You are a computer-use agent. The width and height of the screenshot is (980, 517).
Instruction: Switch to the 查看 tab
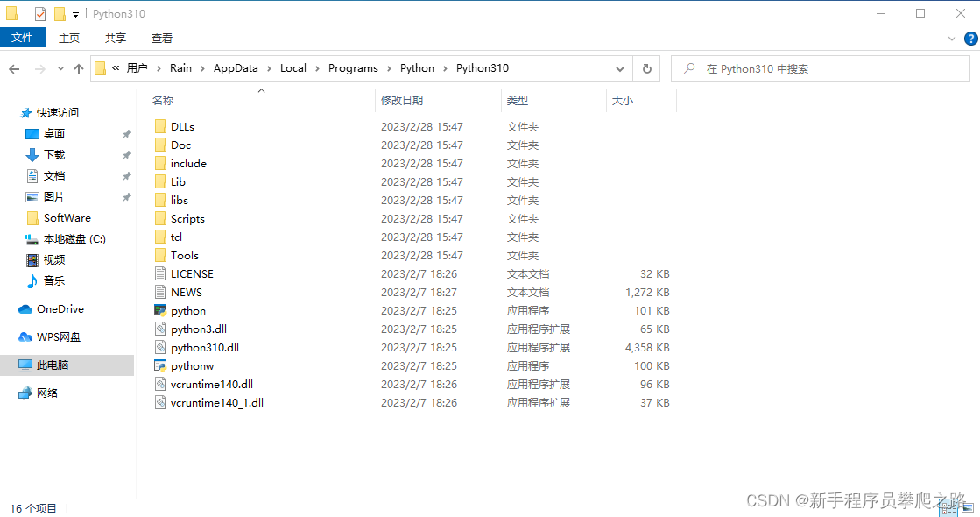click(162, 38)
